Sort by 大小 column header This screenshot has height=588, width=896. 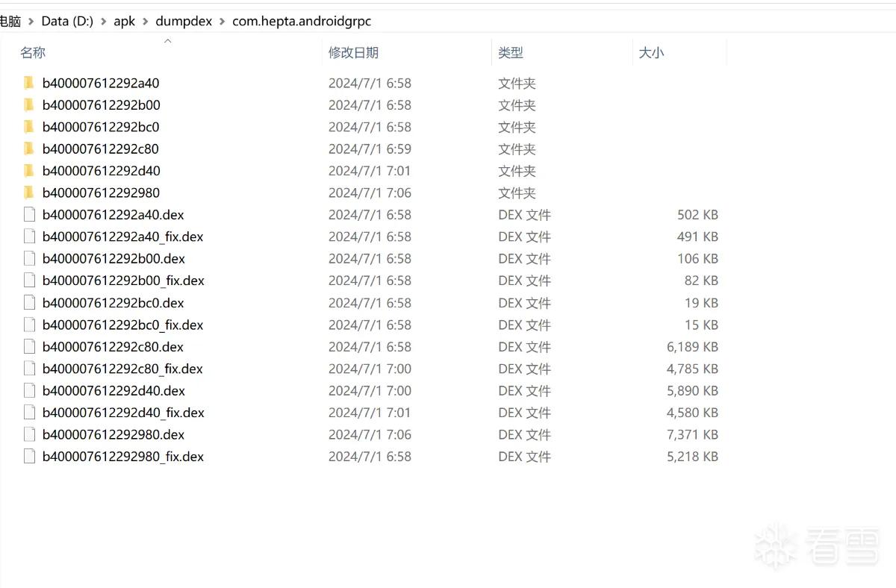651,52
